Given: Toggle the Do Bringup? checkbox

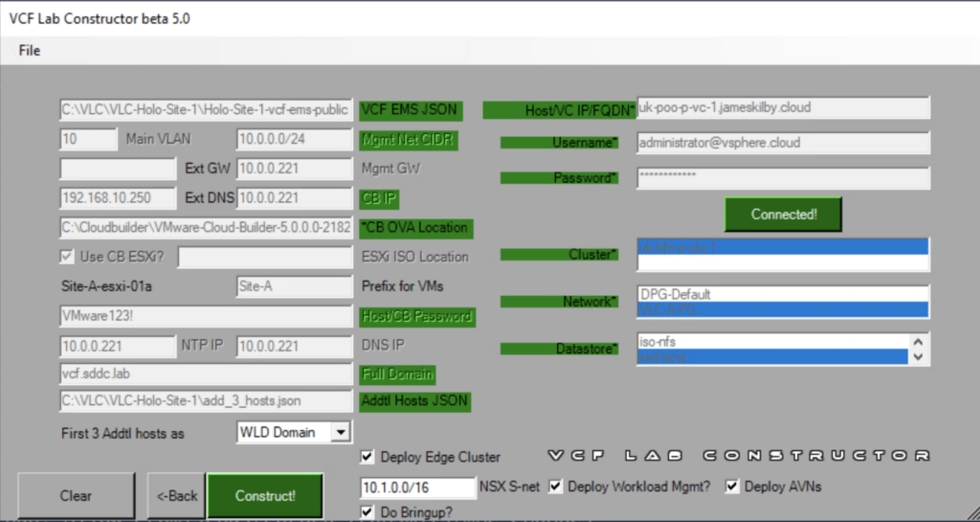Looking at the screenshot, I should click(x=368, y=512).
